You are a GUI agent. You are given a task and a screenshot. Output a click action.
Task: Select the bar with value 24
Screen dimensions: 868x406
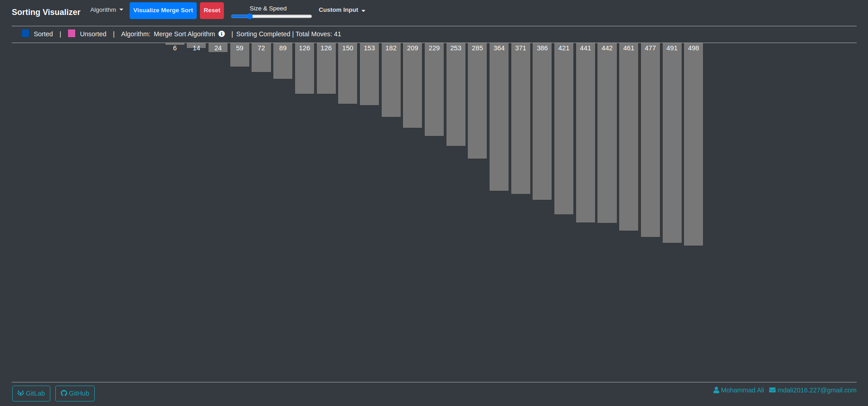point(218,48)
